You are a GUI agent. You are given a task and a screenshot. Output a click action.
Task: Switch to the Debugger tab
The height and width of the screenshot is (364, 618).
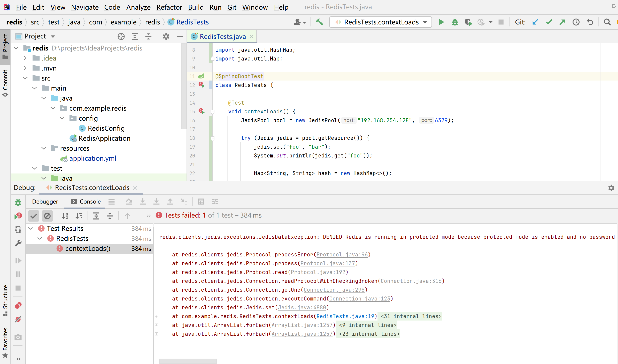coord(45,201)
